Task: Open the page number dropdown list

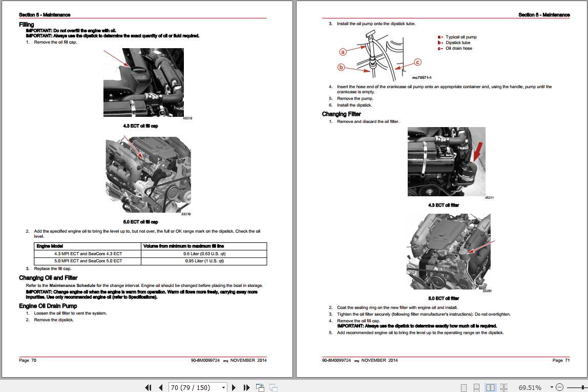Action: pyautogui.click(x=223, y=387)
